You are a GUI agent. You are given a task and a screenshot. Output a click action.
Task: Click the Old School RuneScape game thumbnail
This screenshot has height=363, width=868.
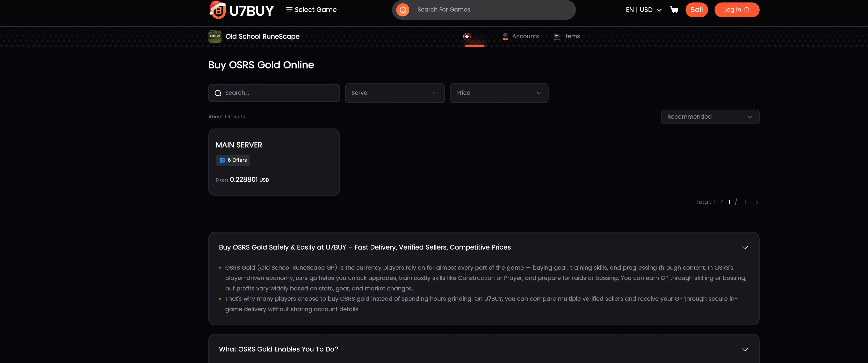[x=215, y=36]
